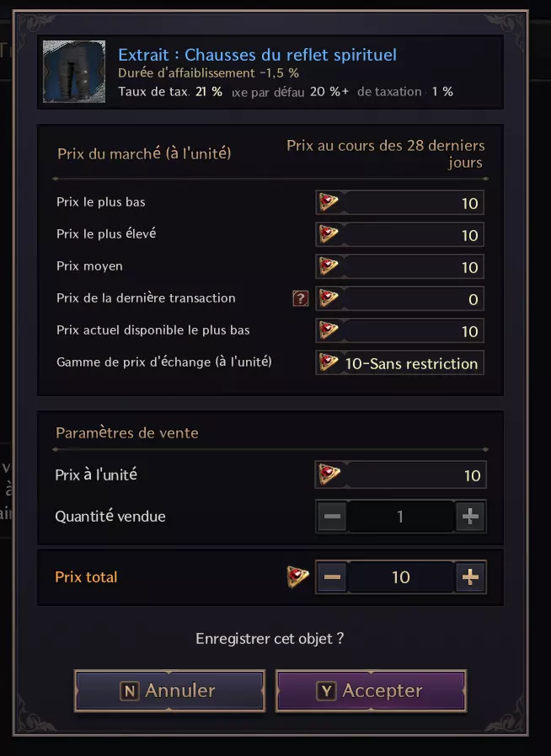Viewport: 551px width, 756px height.
Task: Click currency icon beside Prix moyen
Action: pos(328,266)
